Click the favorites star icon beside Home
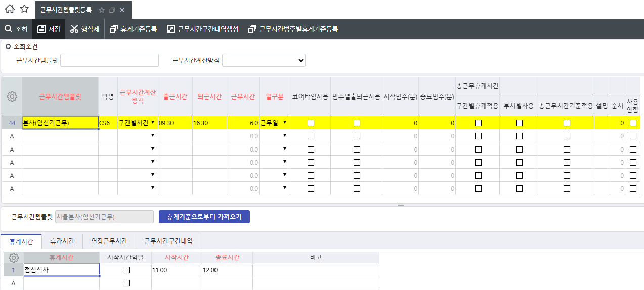 (x=24, y=9)
